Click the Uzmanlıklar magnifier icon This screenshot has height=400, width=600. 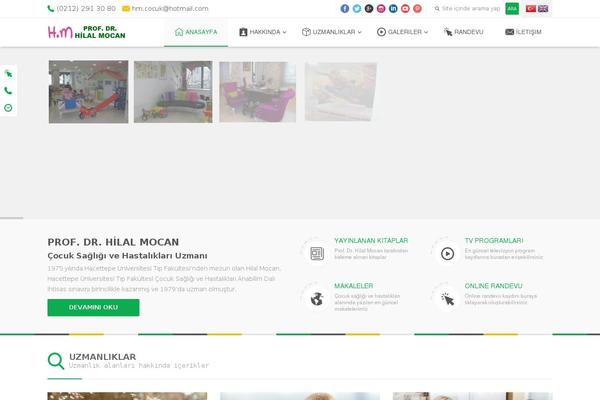pos(56,361)
